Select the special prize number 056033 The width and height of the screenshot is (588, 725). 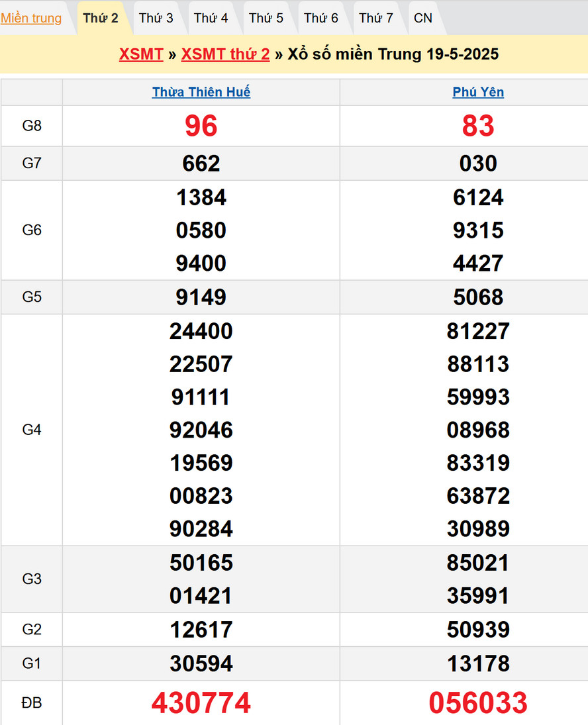tap(478, 703)
